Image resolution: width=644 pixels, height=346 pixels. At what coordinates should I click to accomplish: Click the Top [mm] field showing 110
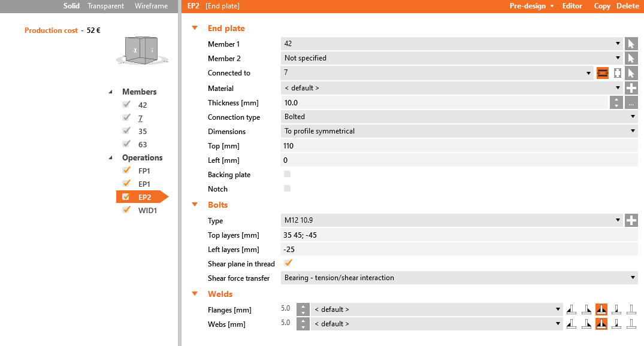pos(459,145)
